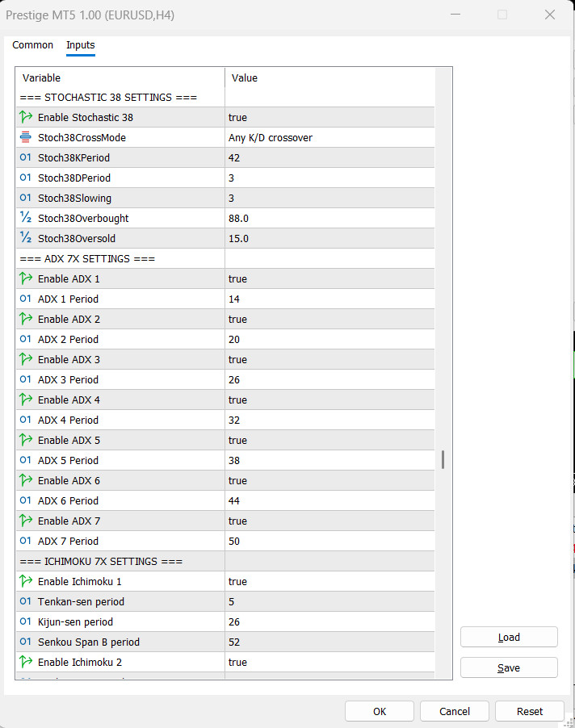Click the Cancel button
This screenshot has width=575, height=728.
coord(455,711)
